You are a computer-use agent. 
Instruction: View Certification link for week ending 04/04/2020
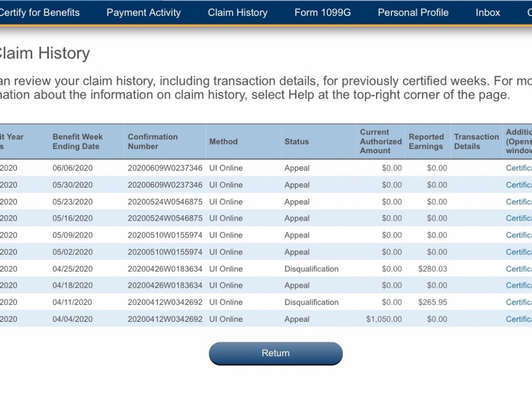pyautogui.click(x=519, y=319)
